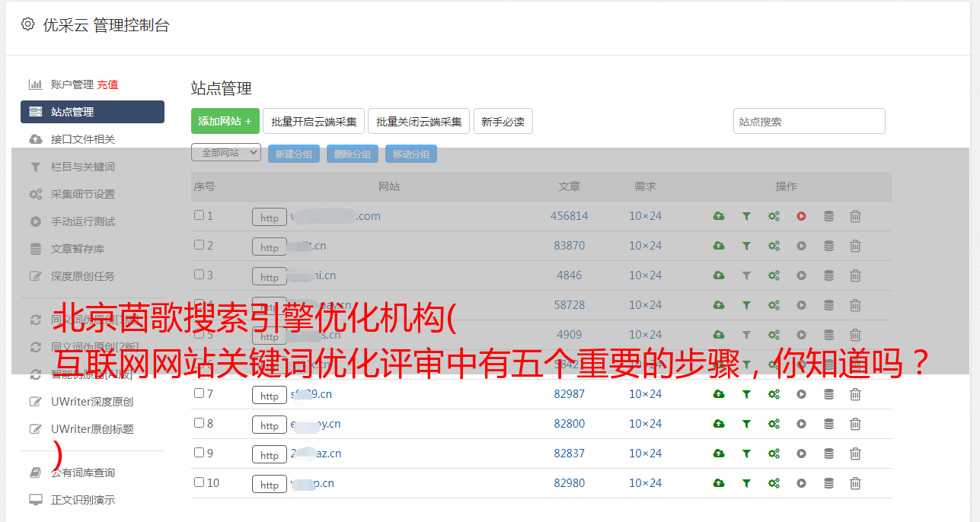The height and width of the screenshot is (522, 980).
Task: Open the gears settings icon in row 8
Action: (x=774, y=424)
